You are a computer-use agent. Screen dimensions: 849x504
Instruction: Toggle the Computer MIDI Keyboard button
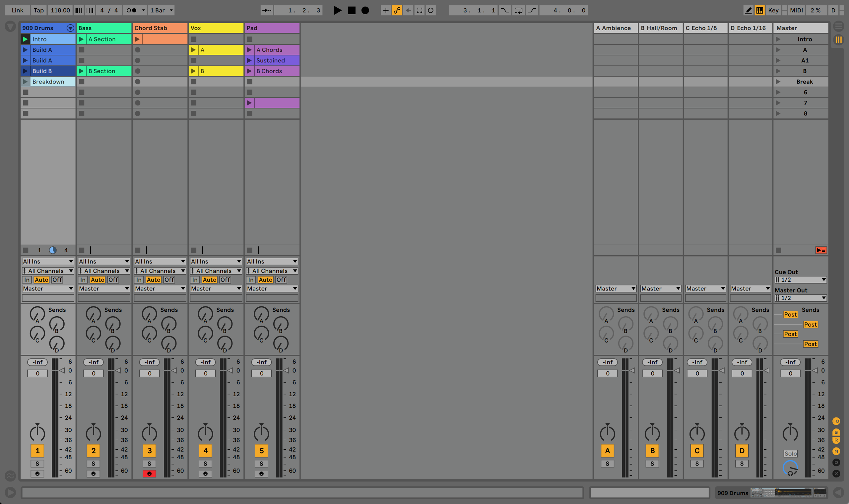click(x=759, y=10)
